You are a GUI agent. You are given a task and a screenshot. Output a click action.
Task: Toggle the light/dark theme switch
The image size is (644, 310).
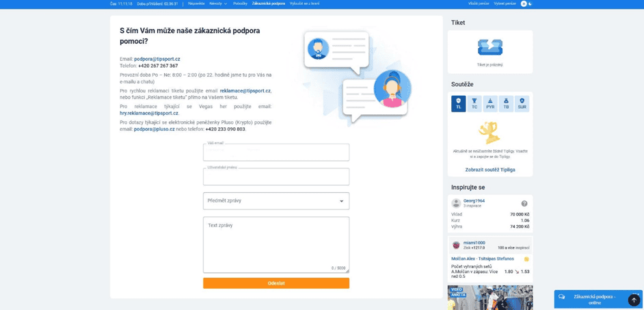526,3
